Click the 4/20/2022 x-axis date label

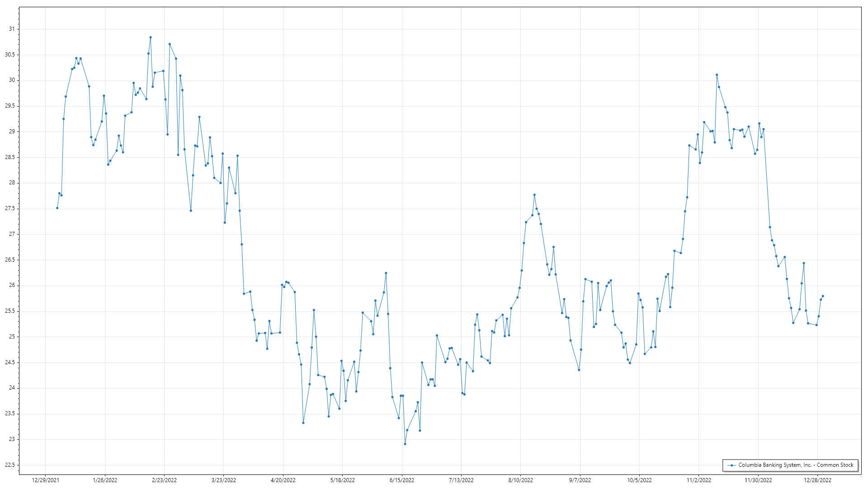tap(283, 480)
